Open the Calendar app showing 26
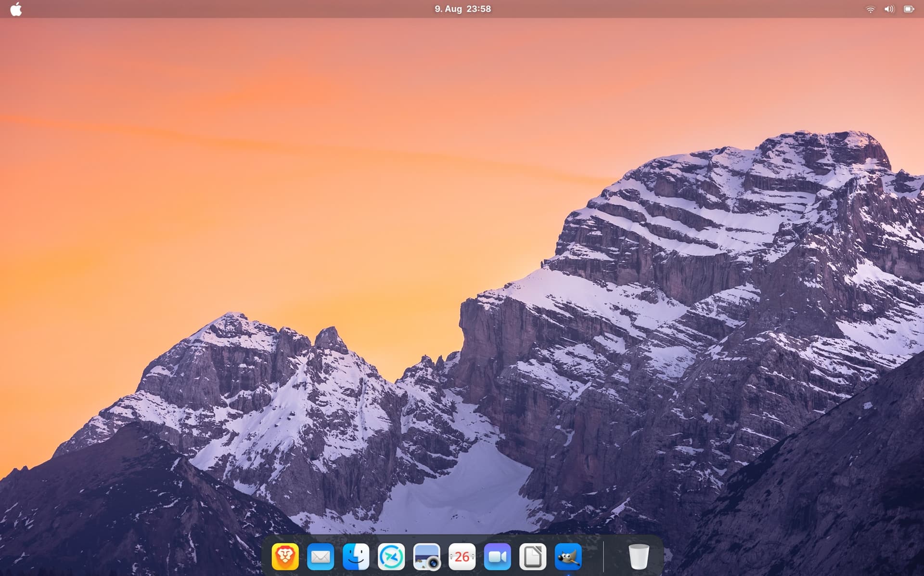Viewport: 924px width, 576px height. [x=462, y=557]
